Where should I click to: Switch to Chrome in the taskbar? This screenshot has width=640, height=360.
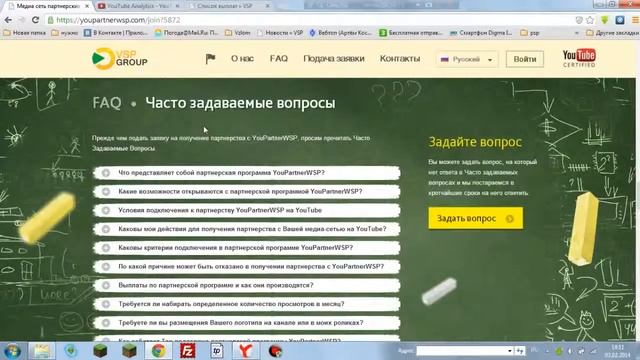click(x=158, y=351)
